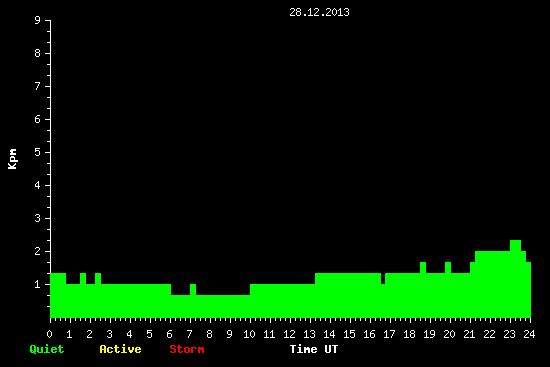Click the Kpm vertical axis label
The width and height of the screenshot is (550, 367).
[12, 159]
